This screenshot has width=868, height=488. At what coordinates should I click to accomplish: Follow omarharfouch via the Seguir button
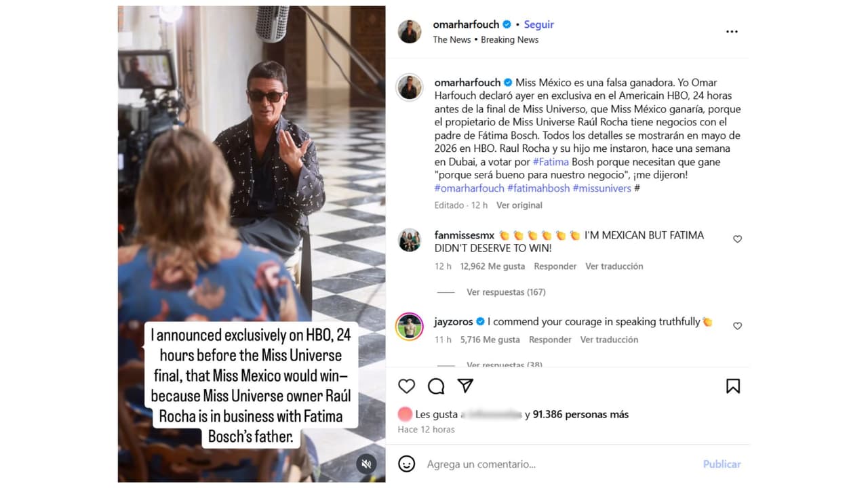pyautogui.click(x=538, y=24)
